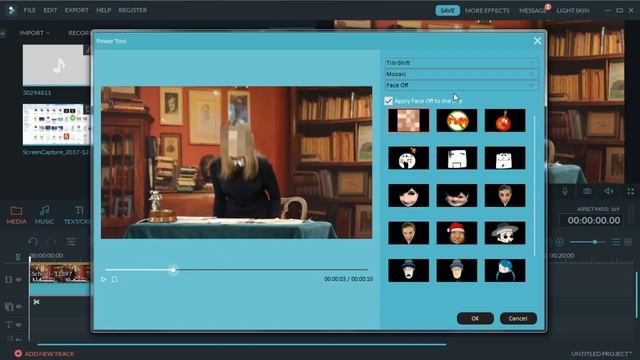Screen dimensions: 640x360
Task: Pick the Santa hat face-off sticker
Action: click(x=457, y=233)
